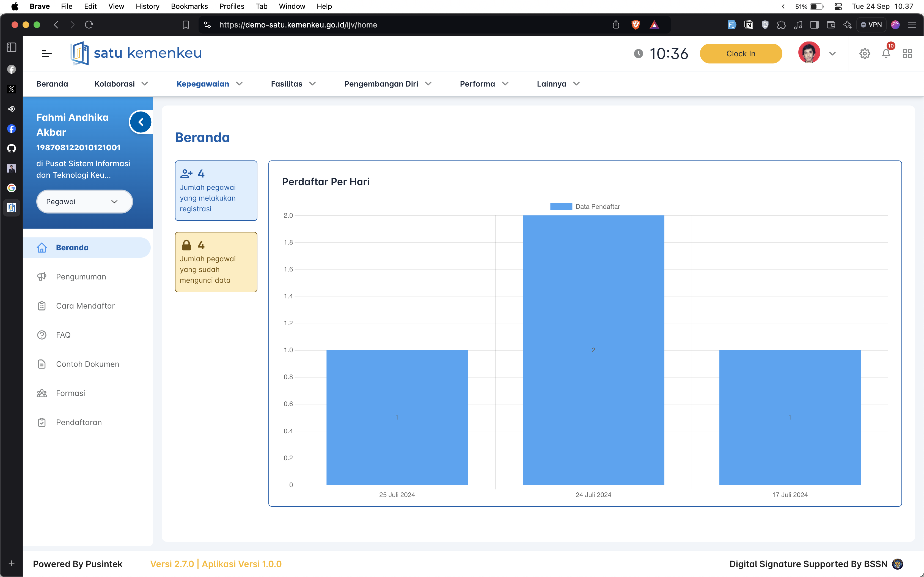Viewport: 924px width, 577px height.
Task: Go to Pendaftaran in the sidebar
Action: click(79, 423)
